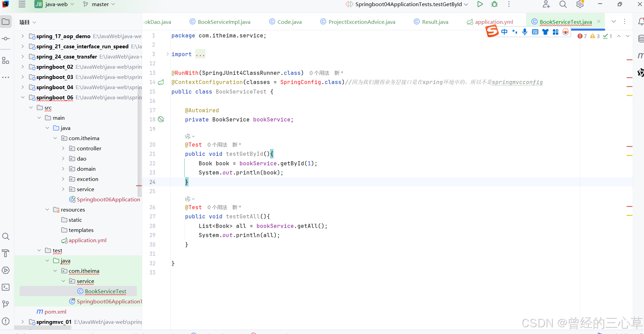644x334 pixels.
Task: Run Springboot04ApplicationTests.testGetById configuration
Action: pyautogui.click(x=480, y=4)
